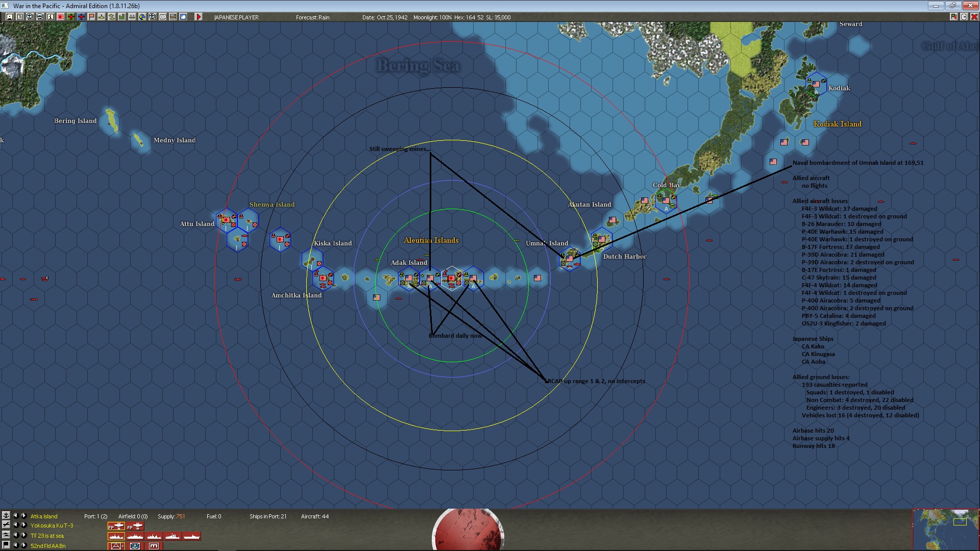Click the Supply: 751 value
The width and height of the screenshot is (980, 551).
171,516
